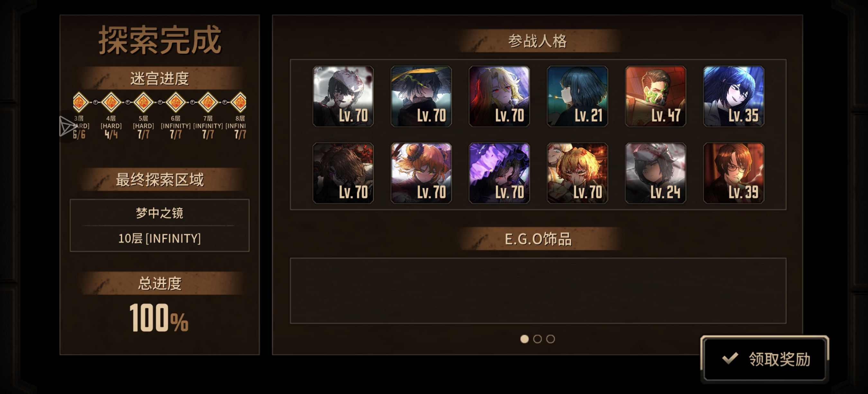This screenshot has height=394, width=868.
Task: Select the blonde red-eyed character portrait
Action: [x=499, y=97]
